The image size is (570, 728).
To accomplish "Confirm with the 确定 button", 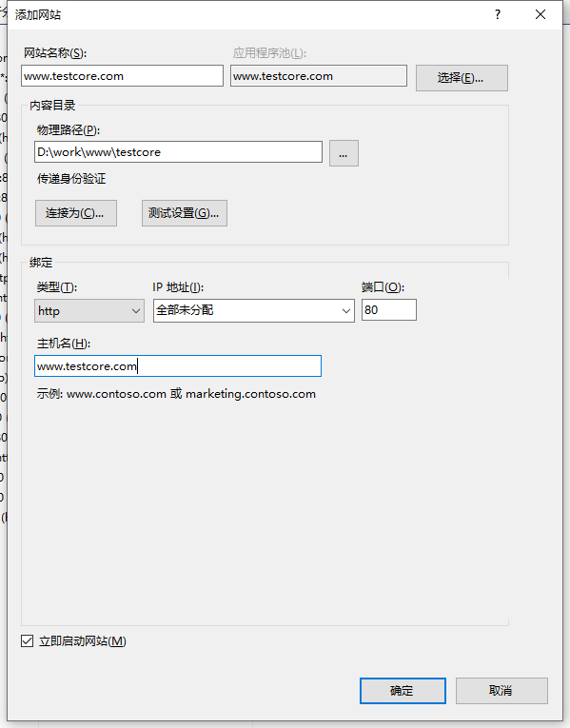I will [403, 690].
